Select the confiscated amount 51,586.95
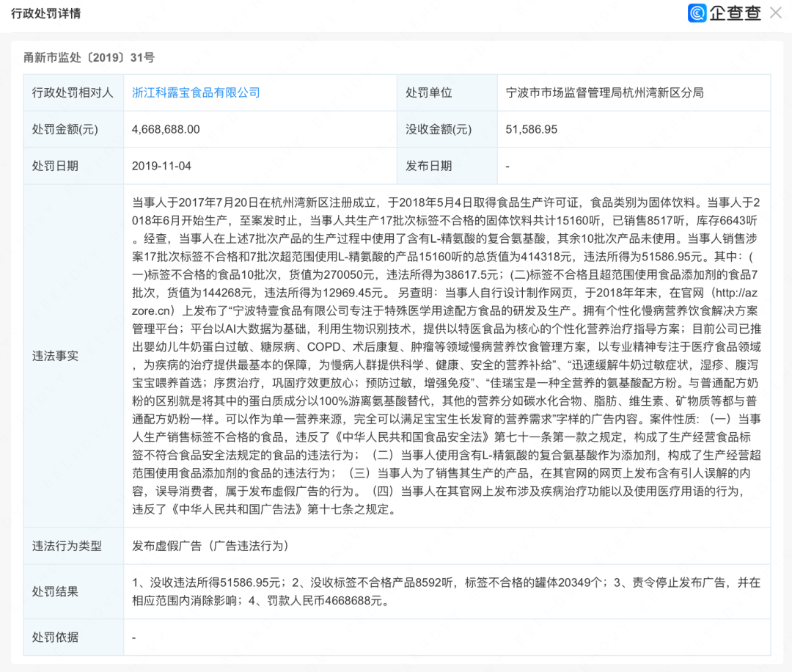 532,129
